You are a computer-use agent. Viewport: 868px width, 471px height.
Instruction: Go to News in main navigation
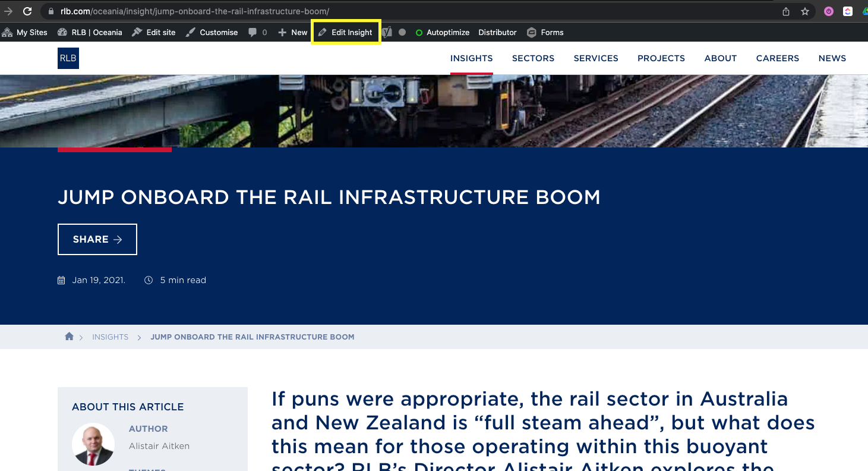pyautogui.click(x=832, y=58)
